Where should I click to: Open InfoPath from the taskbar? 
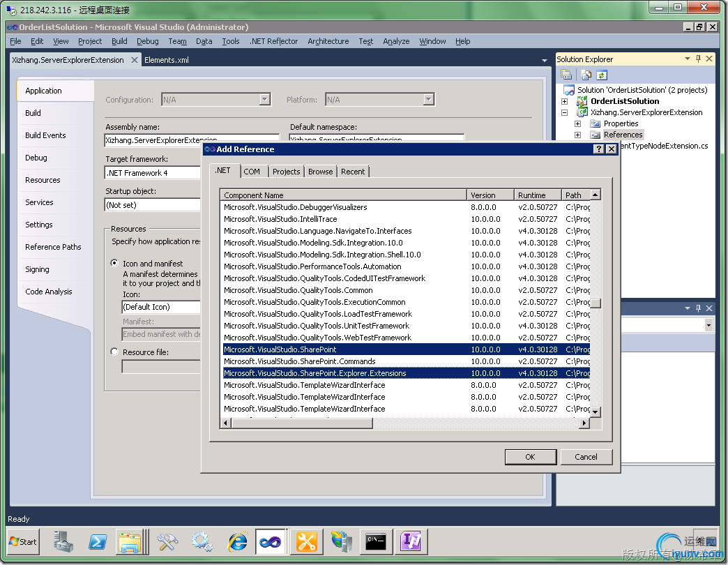click(411, 542)
